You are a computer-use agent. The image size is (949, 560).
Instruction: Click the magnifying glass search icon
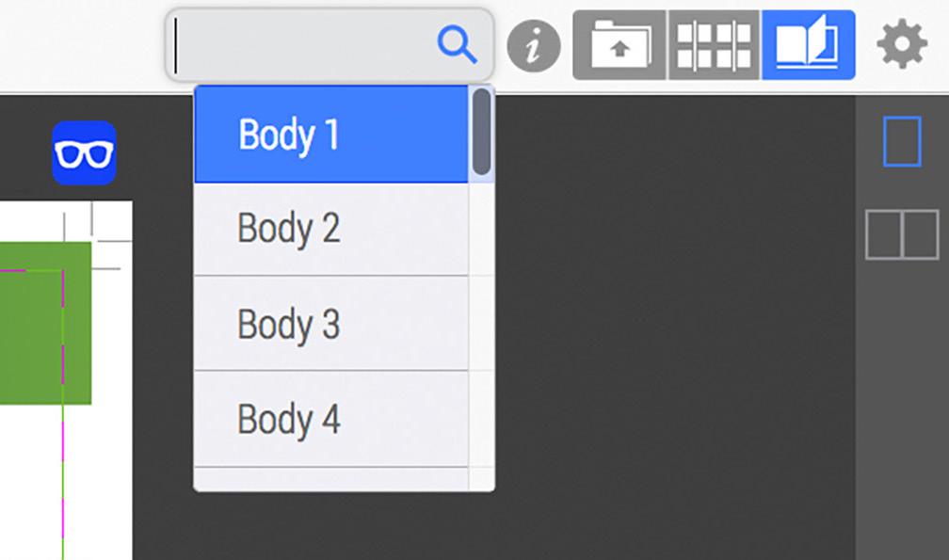pyautogui.click(x=457, y=44)
